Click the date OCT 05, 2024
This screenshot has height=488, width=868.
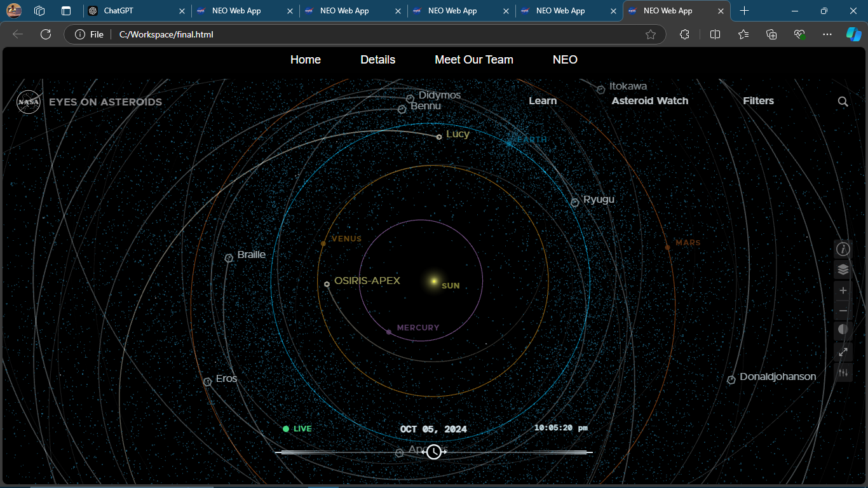click(433, 429)
